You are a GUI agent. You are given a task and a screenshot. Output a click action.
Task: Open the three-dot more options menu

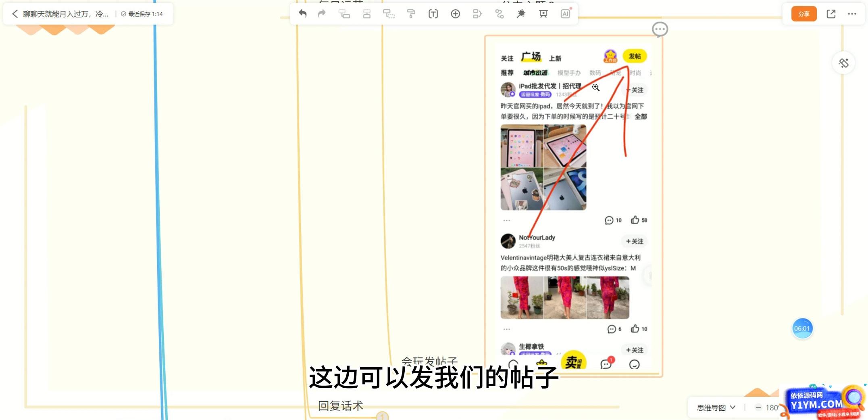click(852, 14)
